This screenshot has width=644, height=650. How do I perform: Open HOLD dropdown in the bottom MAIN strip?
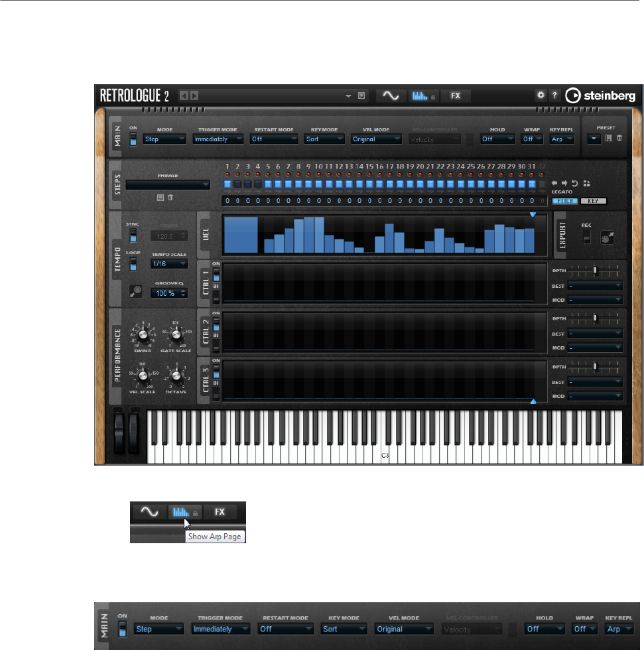coord(545,629)
